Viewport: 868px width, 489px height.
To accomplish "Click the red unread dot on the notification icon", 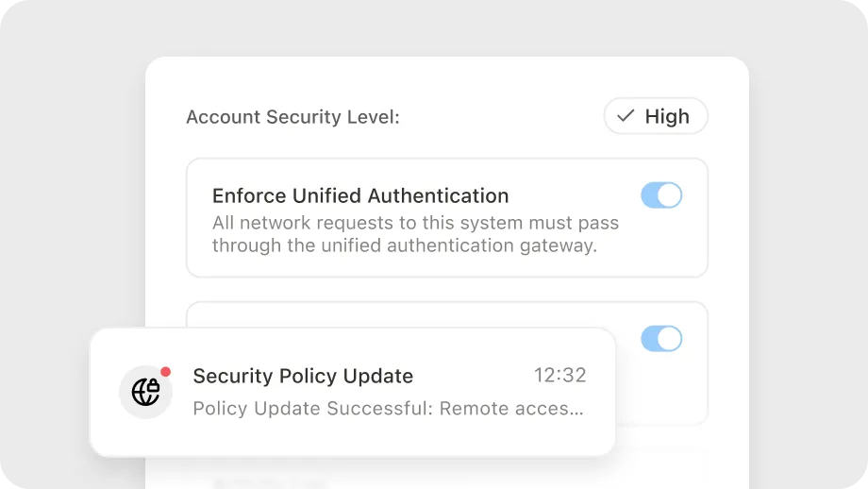I will [x=166, y=372].
